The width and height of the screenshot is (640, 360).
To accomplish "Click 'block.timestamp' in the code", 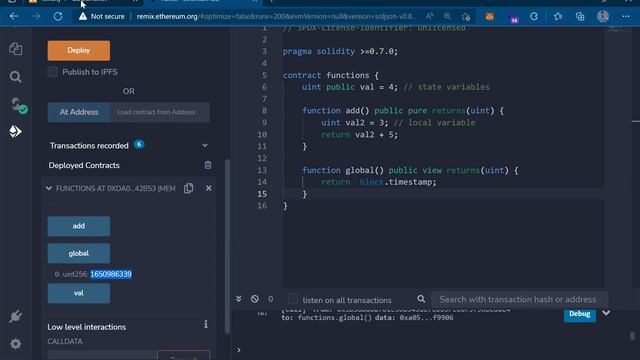I will tap(398, 182).
